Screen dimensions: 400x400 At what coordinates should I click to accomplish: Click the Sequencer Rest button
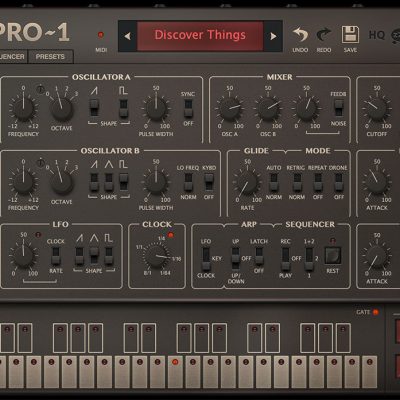tap(333, 256)
